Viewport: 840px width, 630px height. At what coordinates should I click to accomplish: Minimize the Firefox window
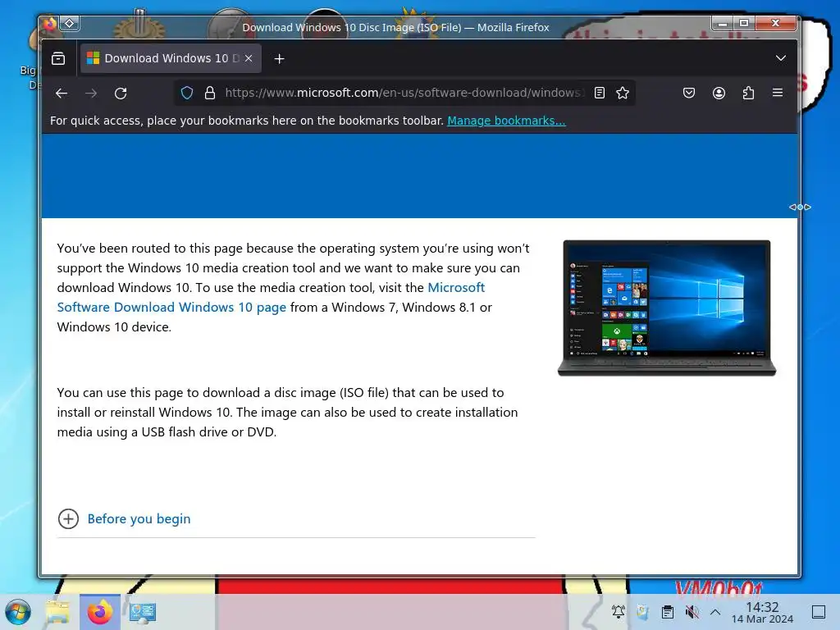(x=723, y=23)
